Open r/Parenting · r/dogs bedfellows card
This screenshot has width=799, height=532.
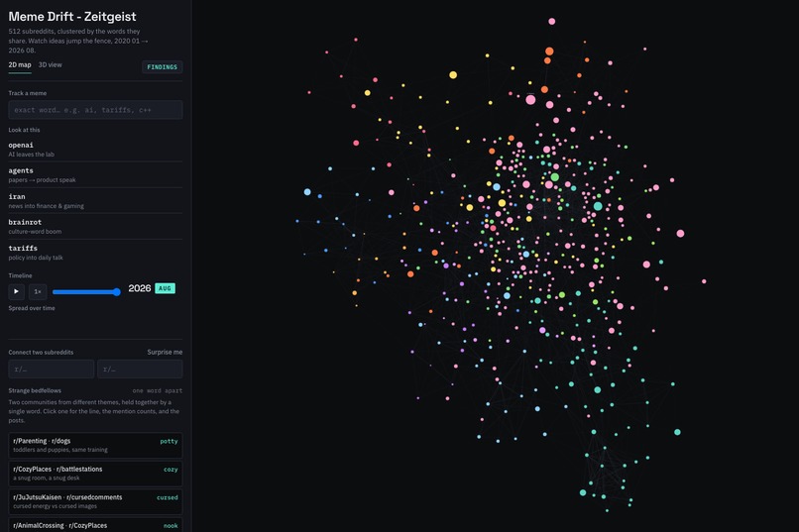pos(95,445)
